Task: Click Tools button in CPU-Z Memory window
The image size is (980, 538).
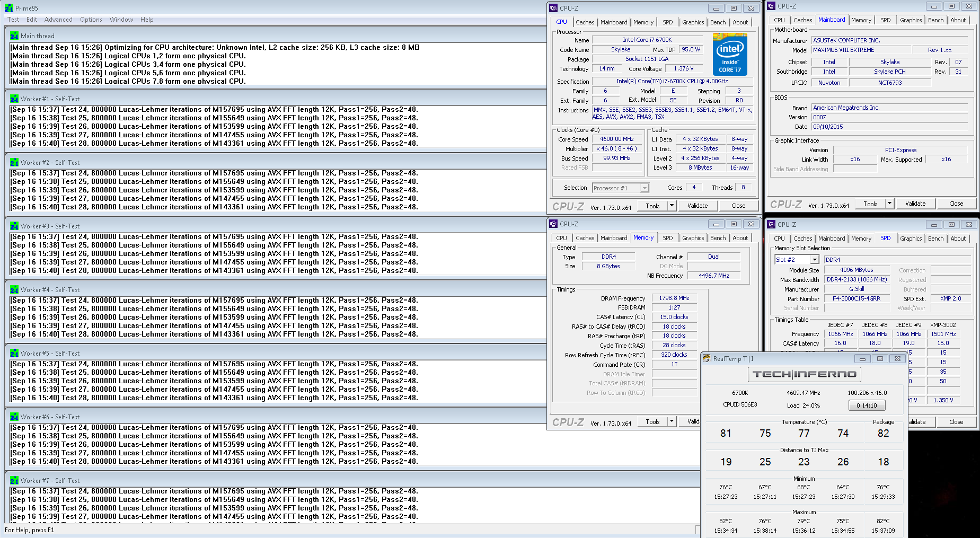Action: [x=652, y=421]
